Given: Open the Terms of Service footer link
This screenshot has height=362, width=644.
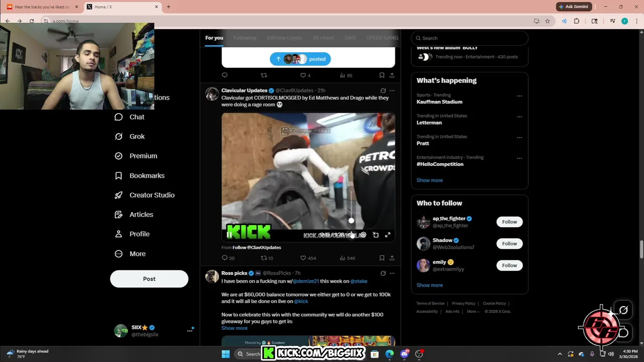Looking at the screenshot, I should [x=430, y=304].
